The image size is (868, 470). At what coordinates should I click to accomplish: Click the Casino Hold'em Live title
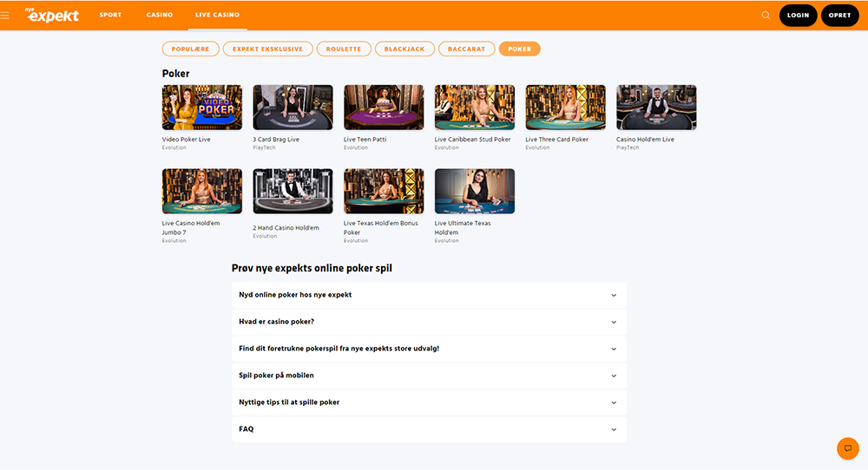click(645, 140)
